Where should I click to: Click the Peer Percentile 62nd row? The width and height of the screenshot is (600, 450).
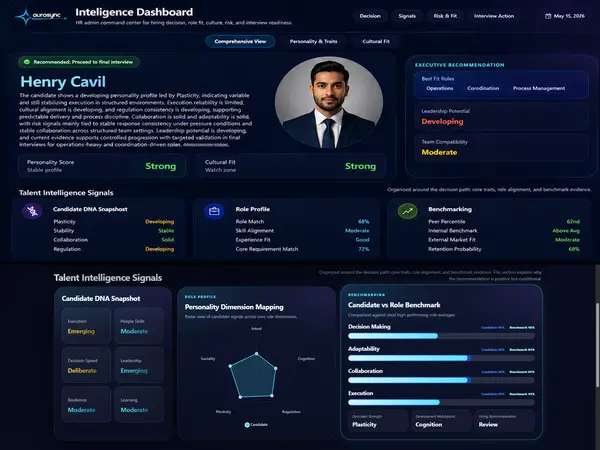tap(504, 222)
